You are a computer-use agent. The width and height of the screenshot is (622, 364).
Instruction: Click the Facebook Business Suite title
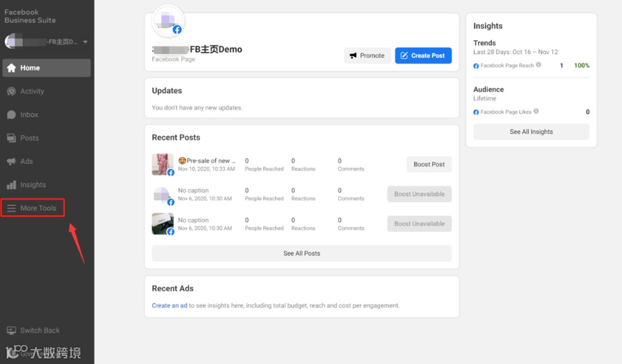coord(30,16)
